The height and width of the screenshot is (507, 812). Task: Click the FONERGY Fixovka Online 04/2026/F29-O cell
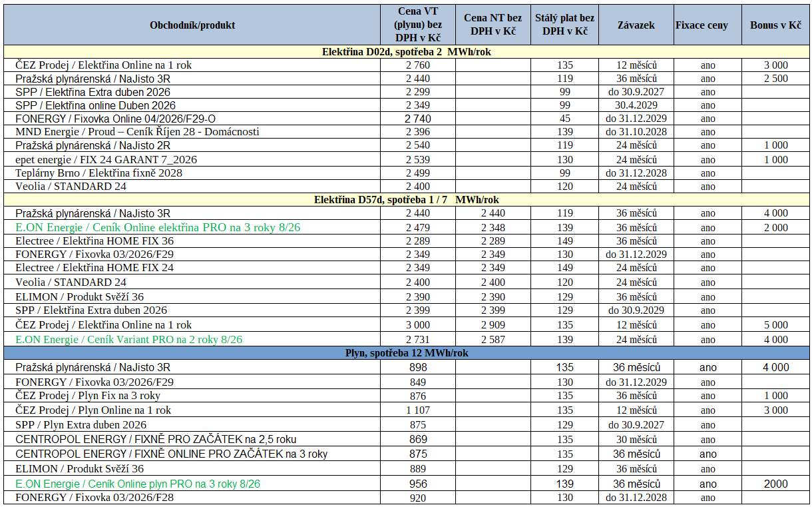pyautogui.click(x=192, y=118)
